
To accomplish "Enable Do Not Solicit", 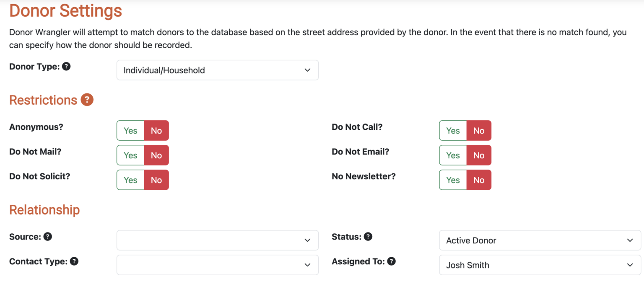I will [x=130, y=180].
